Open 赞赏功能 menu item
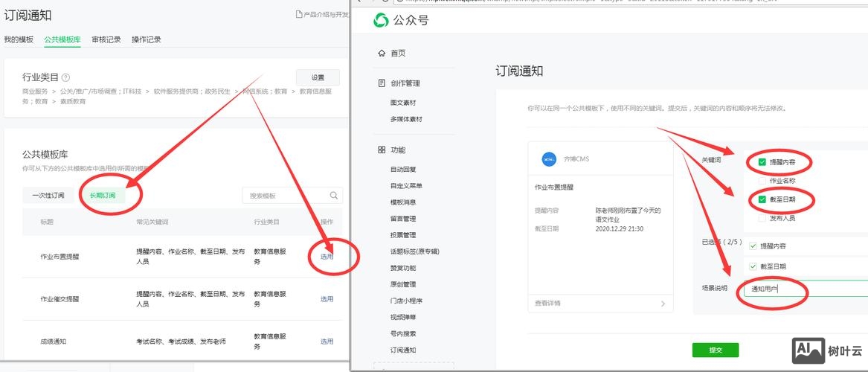The width and height of the screenshot is (868, 372). (x=403, y=268)
